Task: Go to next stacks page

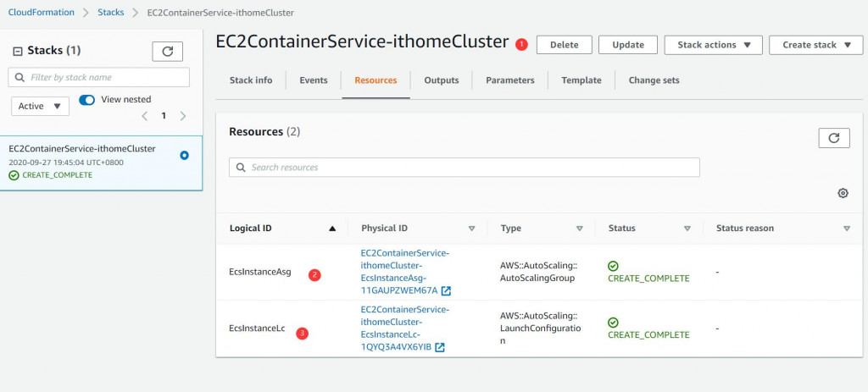Action: [x=183, y=116]
